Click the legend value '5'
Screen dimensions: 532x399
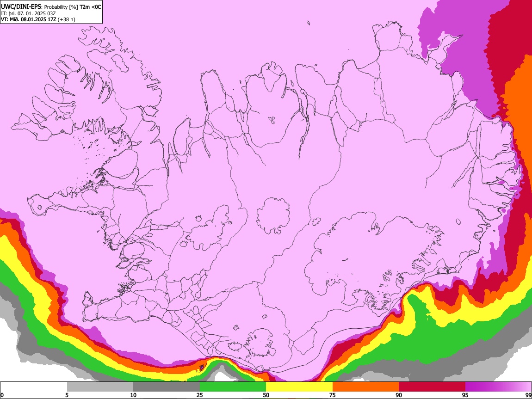[67, 395]
